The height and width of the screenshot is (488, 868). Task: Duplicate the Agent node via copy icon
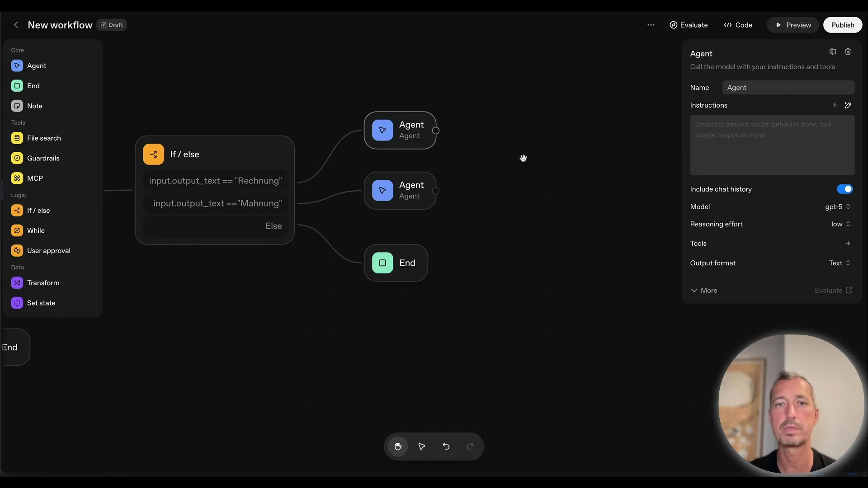[x=832, y=51]
